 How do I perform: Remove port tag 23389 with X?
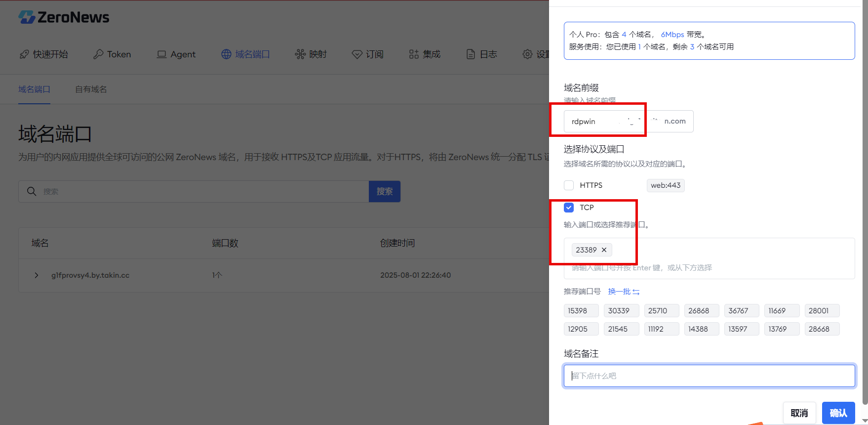pyautogui.click(x=604, y=250)
